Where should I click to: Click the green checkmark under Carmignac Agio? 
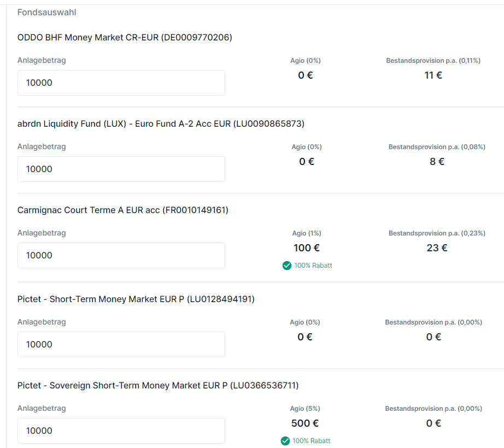pyautogui.click(x=287, y=266)
